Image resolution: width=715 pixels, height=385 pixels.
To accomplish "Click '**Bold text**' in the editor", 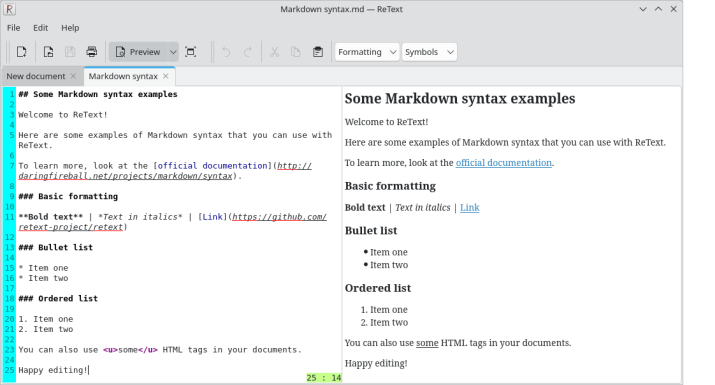I will [51, 217].
